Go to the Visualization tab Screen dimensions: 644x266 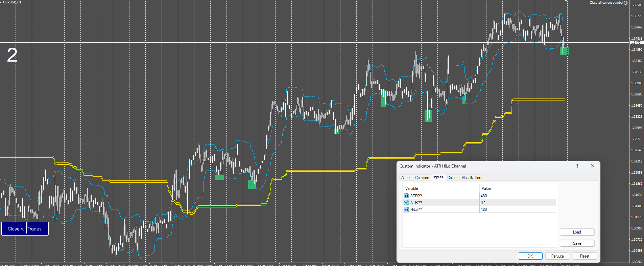pyautogui.click(x=471, y=178)
